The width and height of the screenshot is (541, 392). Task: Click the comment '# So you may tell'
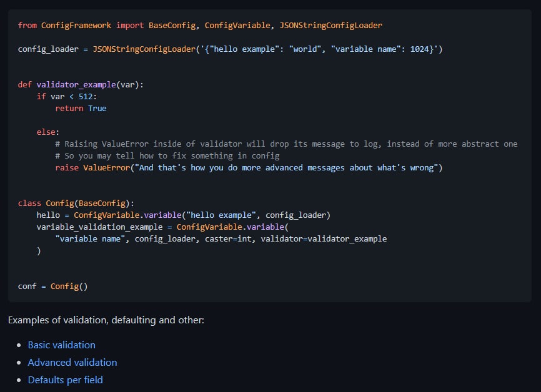(x=167, y=156)
